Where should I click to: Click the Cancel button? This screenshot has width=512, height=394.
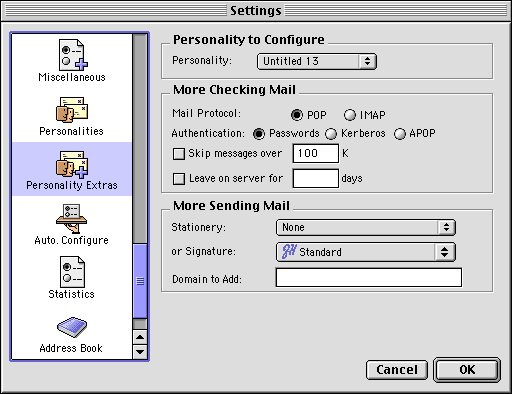[x=397, y=370]
